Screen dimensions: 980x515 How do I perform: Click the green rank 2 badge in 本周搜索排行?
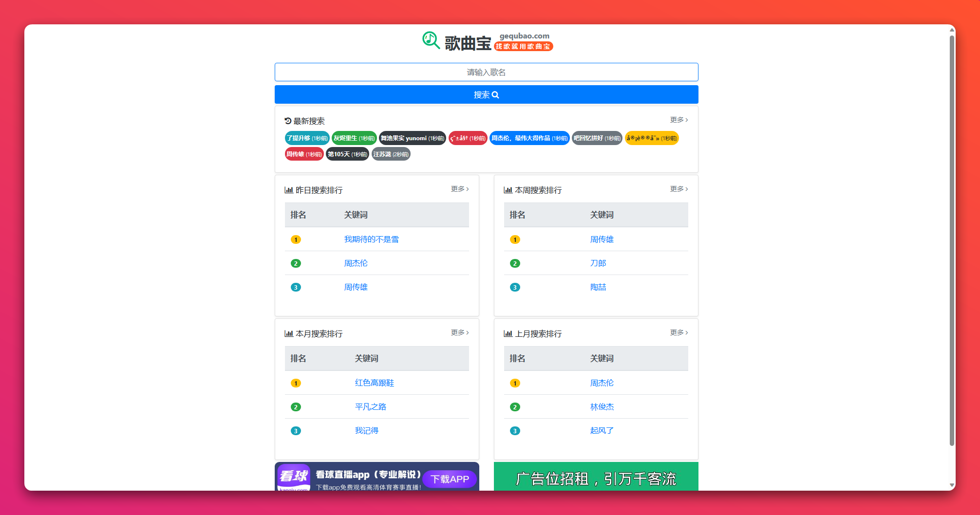pyautogui.click(x=515, y=263)
